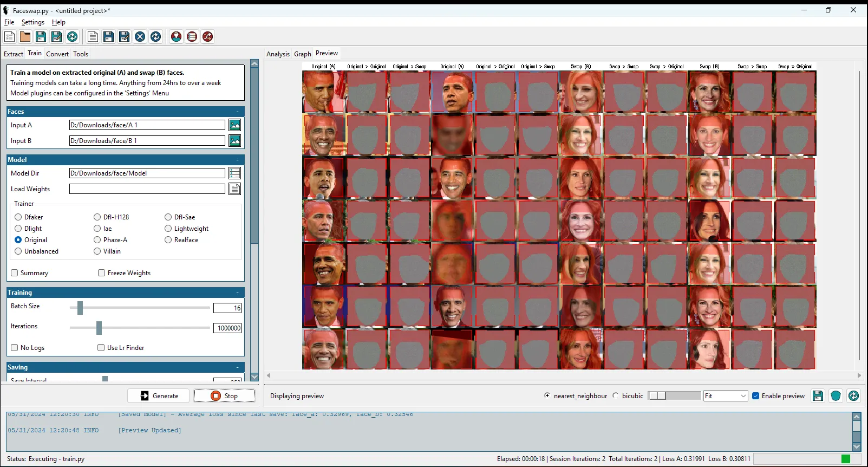Click the orange open project folder icon
This screenshot has width=868, height=467.
[x=25, y=36]
